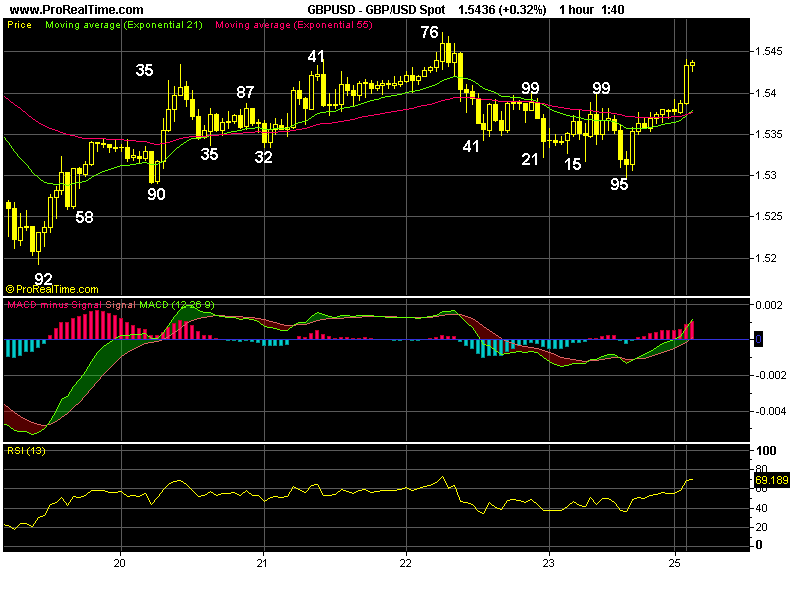800x600 pixels.
Task: Click the www.ProRealTime.com header link
Action: point(77,10)
